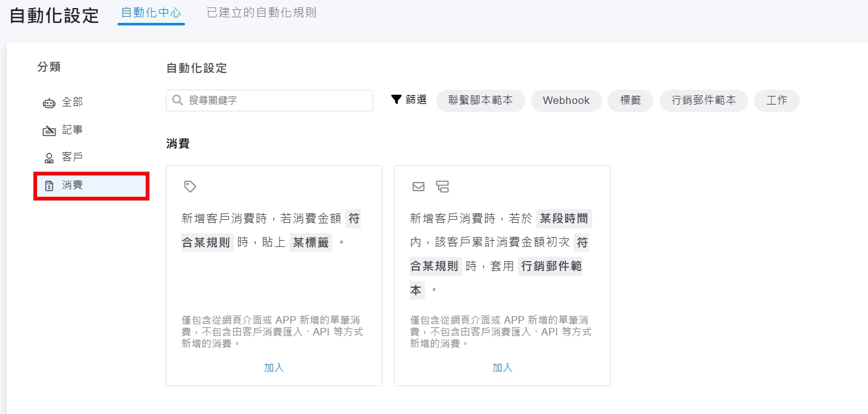The image size is (868, 414).
Task: Open the 自動化中心 tab
Action: tap(151, 13)
